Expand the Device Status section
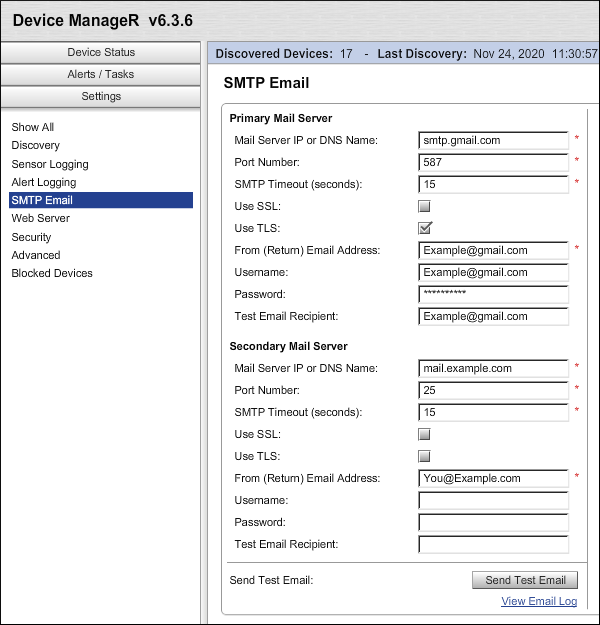 [x=101, y=52]
